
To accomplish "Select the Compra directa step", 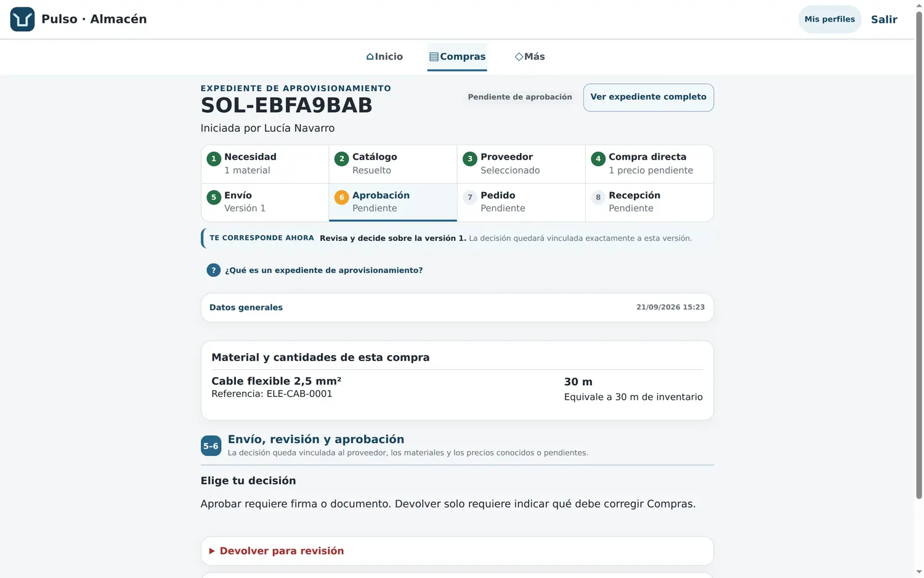I will [649, 164].
